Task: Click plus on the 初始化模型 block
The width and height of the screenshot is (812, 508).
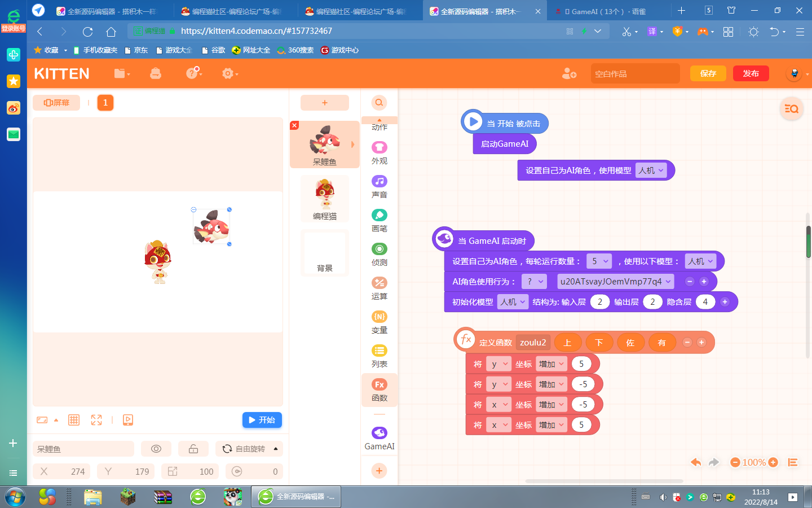Action: 725,301
